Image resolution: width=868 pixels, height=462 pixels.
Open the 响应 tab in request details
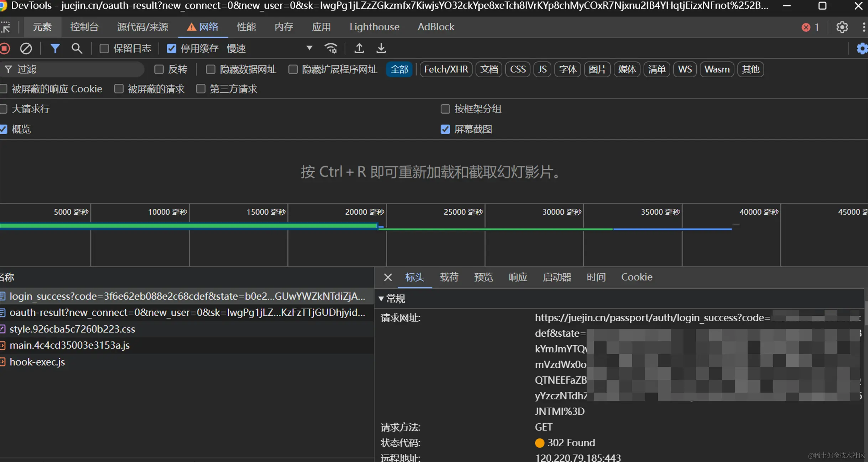click(x=518, y=277)
